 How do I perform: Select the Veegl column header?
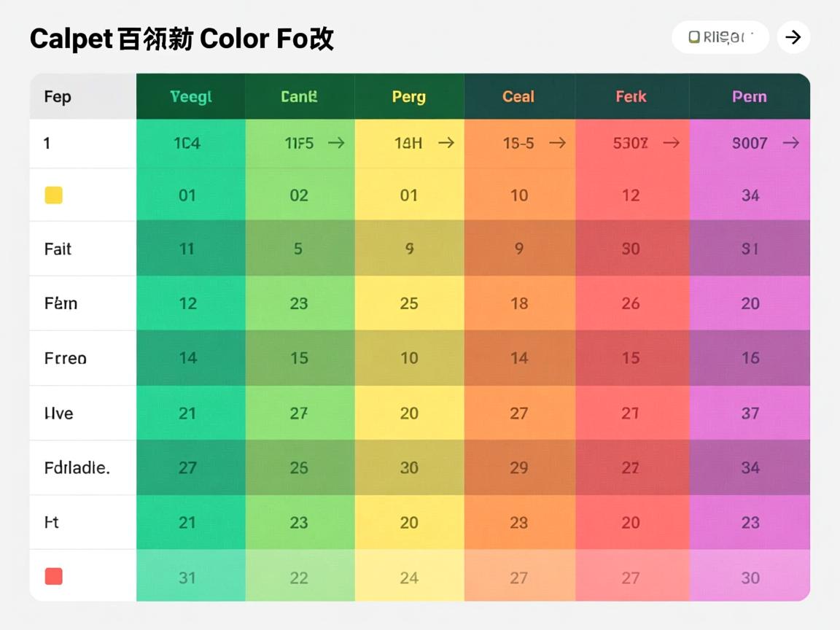pos(190,96)
